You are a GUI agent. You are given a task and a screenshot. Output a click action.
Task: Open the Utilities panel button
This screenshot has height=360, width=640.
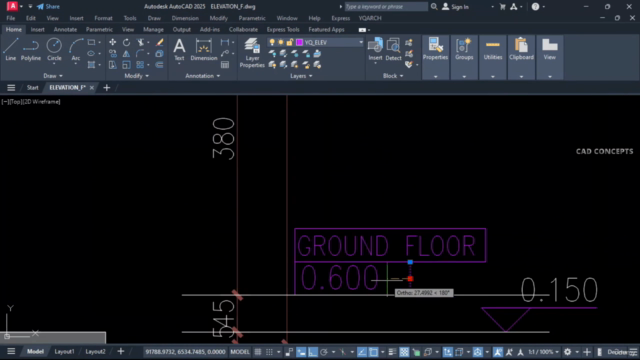pyautogui.click(x=493, y=57)
